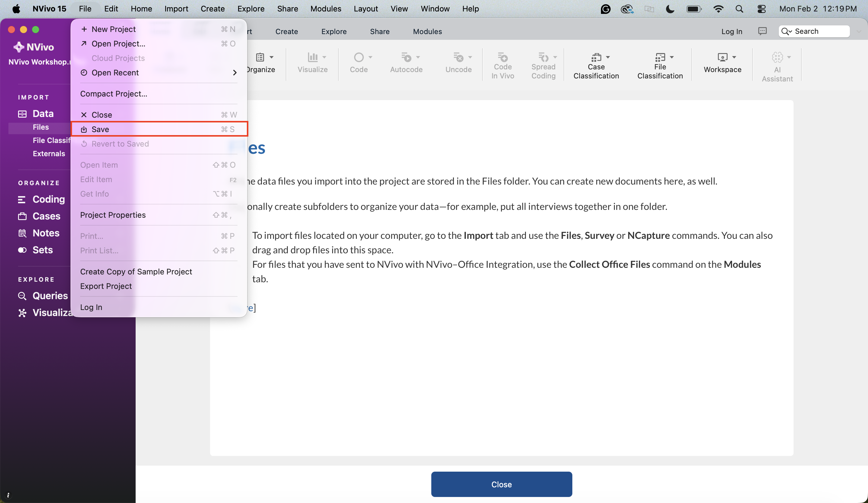868x503 pixels.
Task: Open the Workspace dropdown arrow
Action: [734, 57]
